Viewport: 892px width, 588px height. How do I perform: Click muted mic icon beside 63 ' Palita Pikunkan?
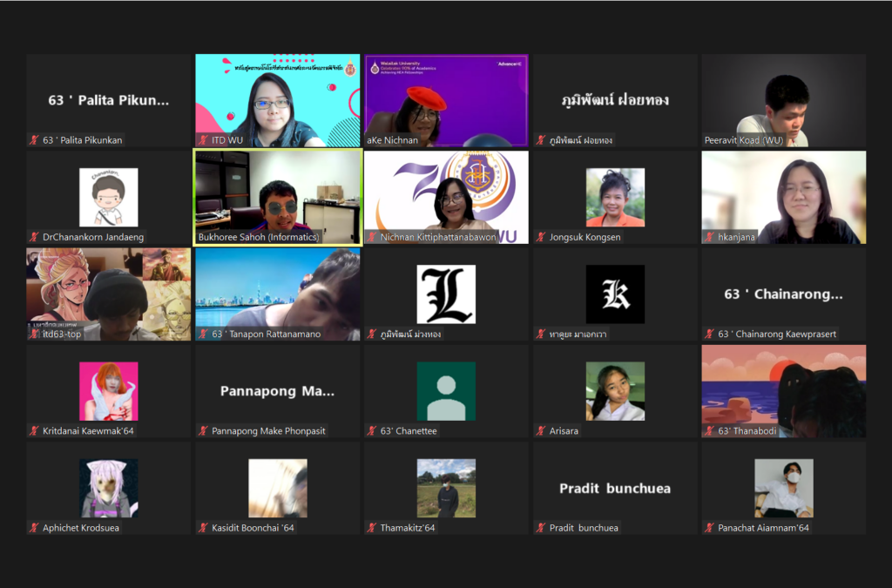34,140
